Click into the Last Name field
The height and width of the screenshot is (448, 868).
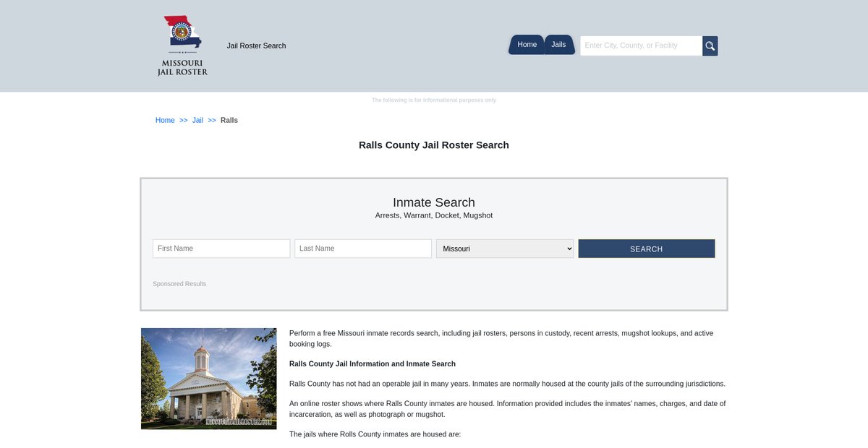pos(363,249)
